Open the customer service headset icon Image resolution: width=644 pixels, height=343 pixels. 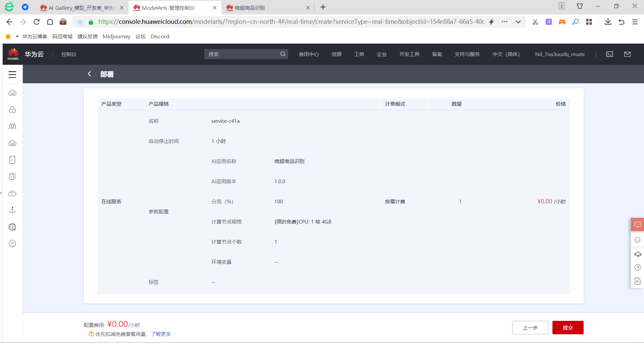tap(638, 254)
